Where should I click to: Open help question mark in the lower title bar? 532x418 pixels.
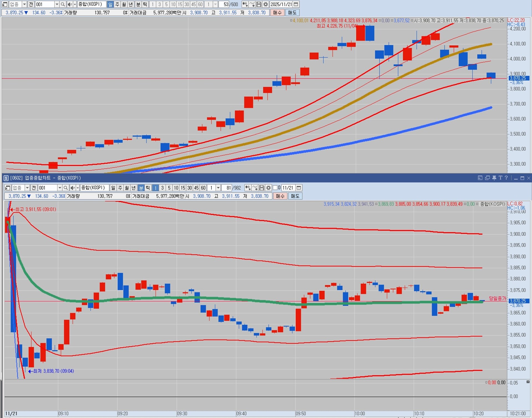pos(506,178)
